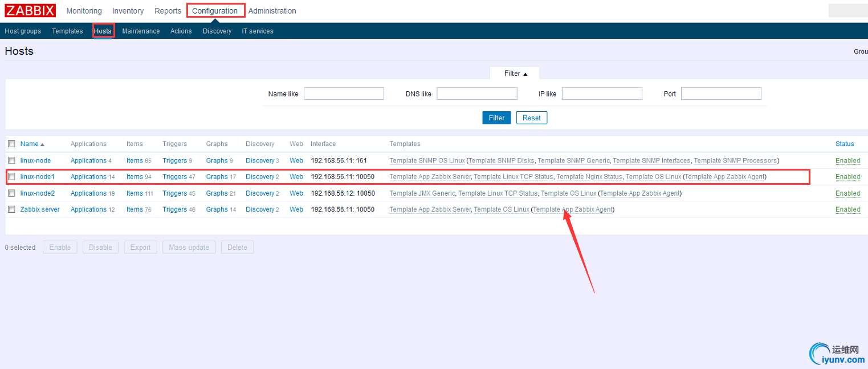868x369 pixels.
Task: Open Applications for linux-node2
Action: pyautogui.click(x=88, y=193)
